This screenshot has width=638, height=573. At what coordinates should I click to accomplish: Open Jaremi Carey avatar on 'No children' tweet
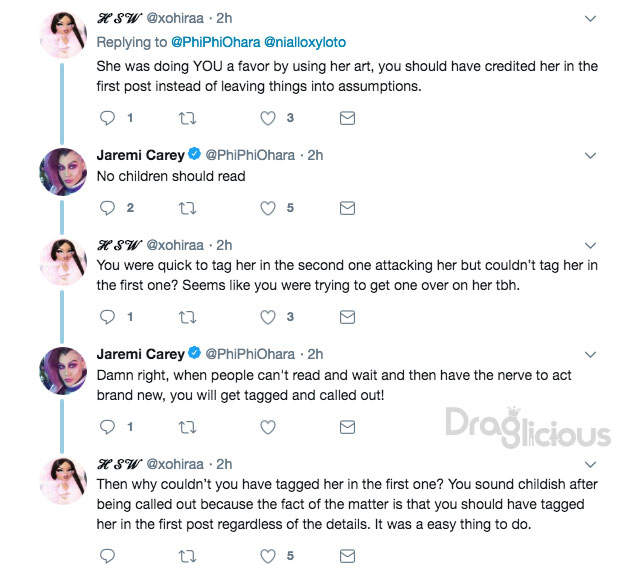tap(63, 172)
